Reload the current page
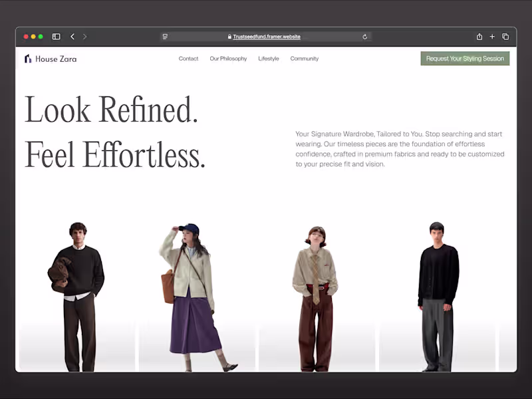This screenshot has height=399, width=532. (364, 37)
